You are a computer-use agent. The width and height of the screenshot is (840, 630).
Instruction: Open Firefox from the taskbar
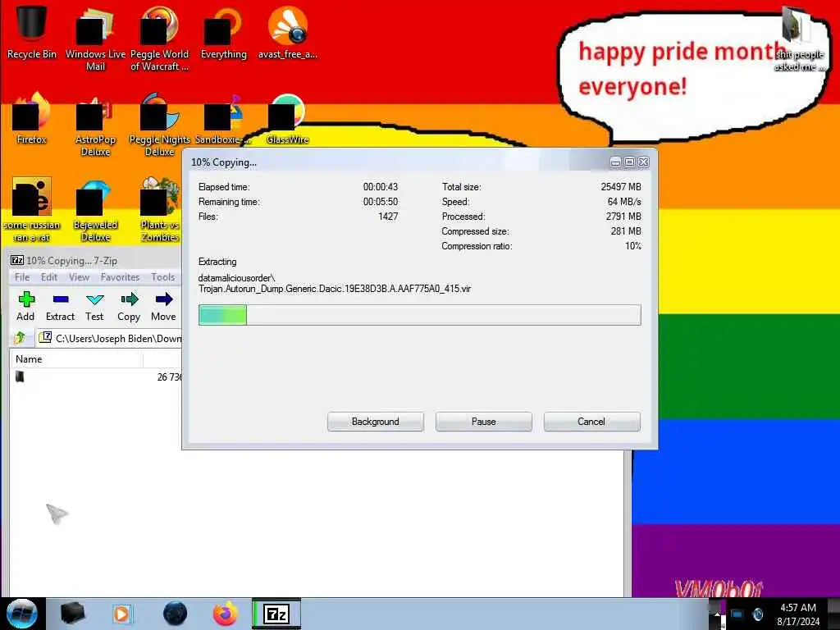[x=225, y=614]
